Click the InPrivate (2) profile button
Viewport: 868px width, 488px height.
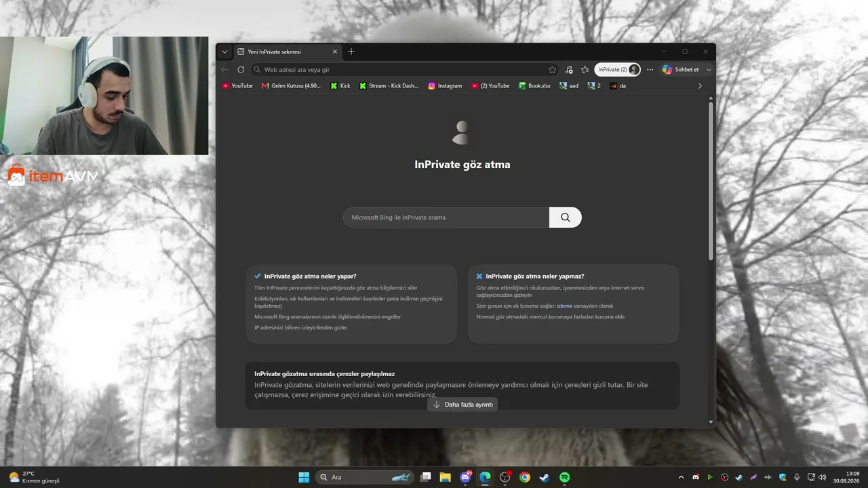[618, 70]
